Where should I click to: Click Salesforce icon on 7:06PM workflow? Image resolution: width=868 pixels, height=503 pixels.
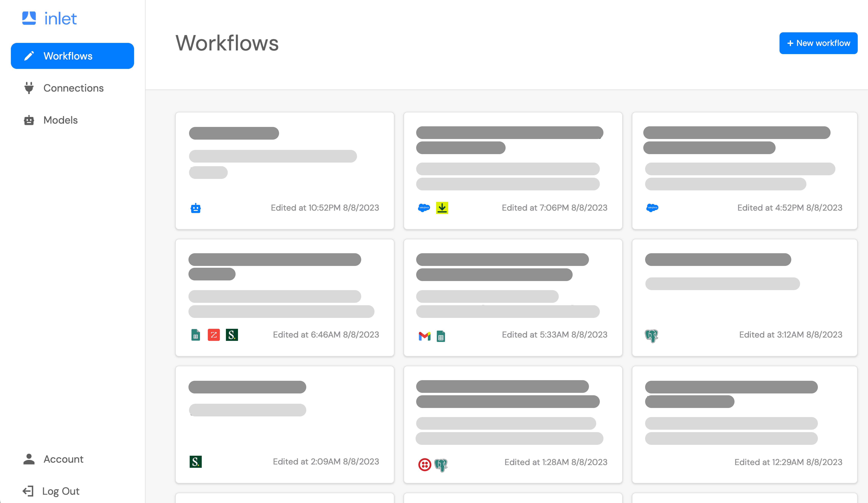pyautogui.click(x=424, y=208)
